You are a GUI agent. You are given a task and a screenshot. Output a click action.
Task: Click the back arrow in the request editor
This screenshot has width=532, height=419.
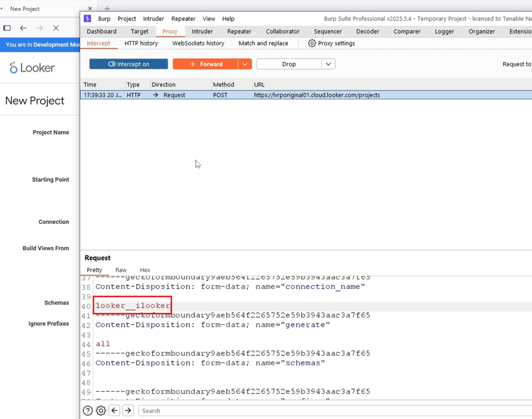point(114,411)
